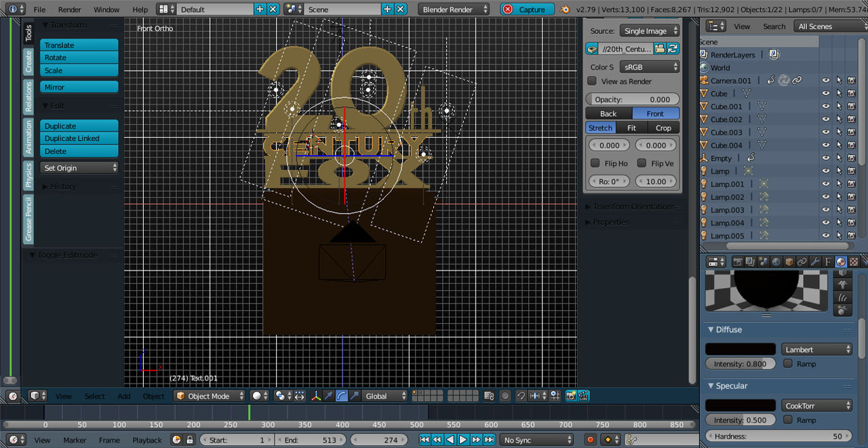Screen dimensions: 868x448
Task: Click the diffuse color swatch
Action: click(741, 349)
